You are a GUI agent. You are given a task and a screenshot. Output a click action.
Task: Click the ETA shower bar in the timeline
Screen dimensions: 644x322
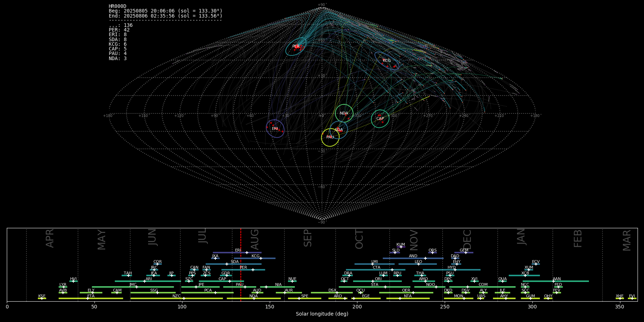91,298
